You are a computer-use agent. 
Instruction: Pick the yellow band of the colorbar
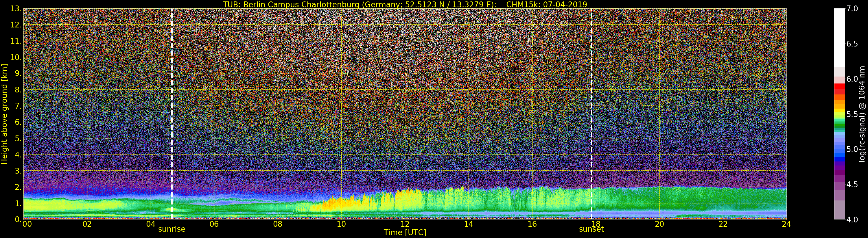click(839, 110)
